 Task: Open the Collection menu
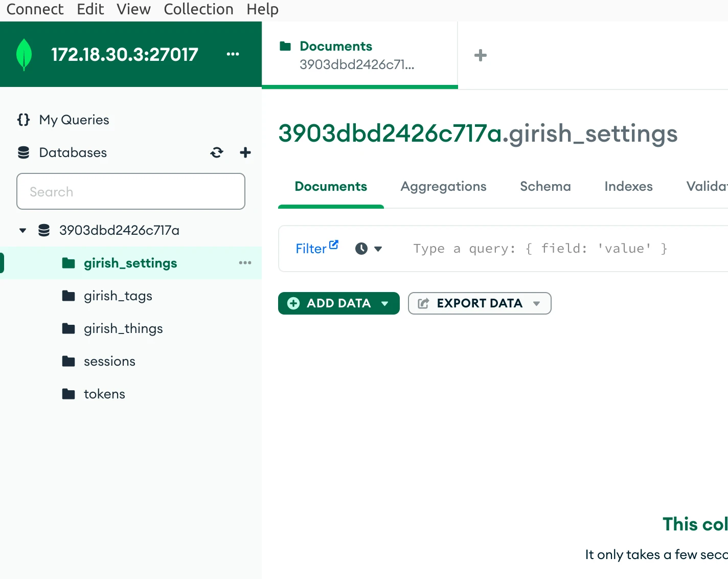click(198, 9)
